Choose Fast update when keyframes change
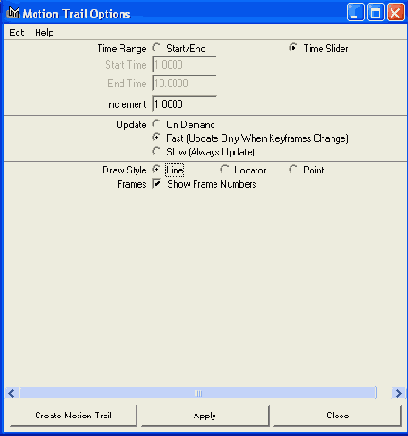The image size is (408, 436). coord(157,137)
